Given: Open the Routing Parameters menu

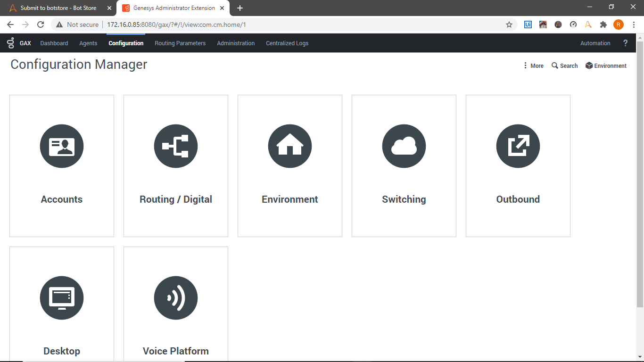Looking at the screenshot, I should coord(180,43).
